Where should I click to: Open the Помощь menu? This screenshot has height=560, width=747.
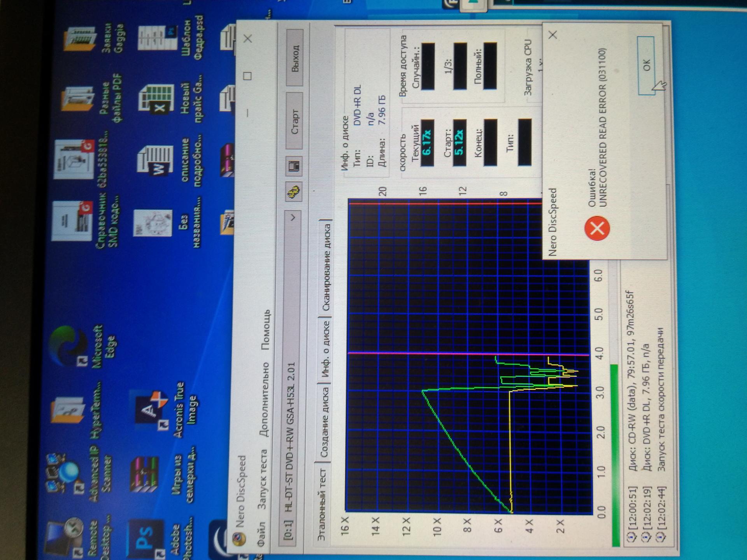tap(266, 330)
